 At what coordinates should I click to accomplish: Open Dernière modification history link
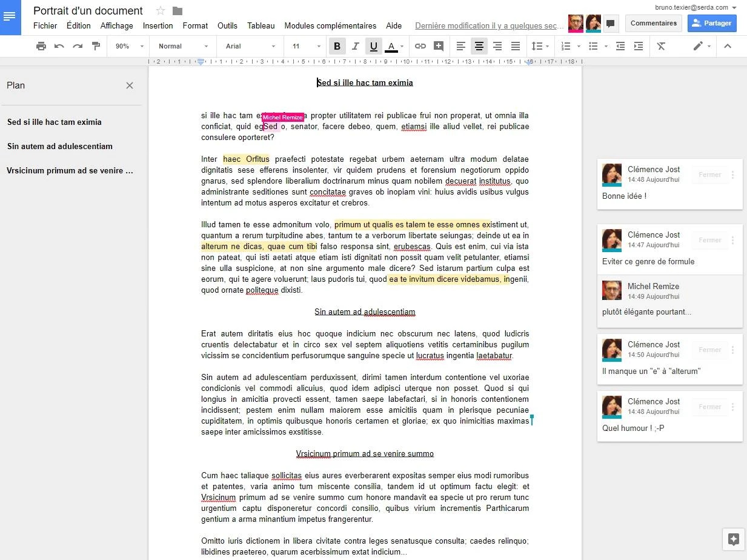pyautogui.click(x=490, y=25)
